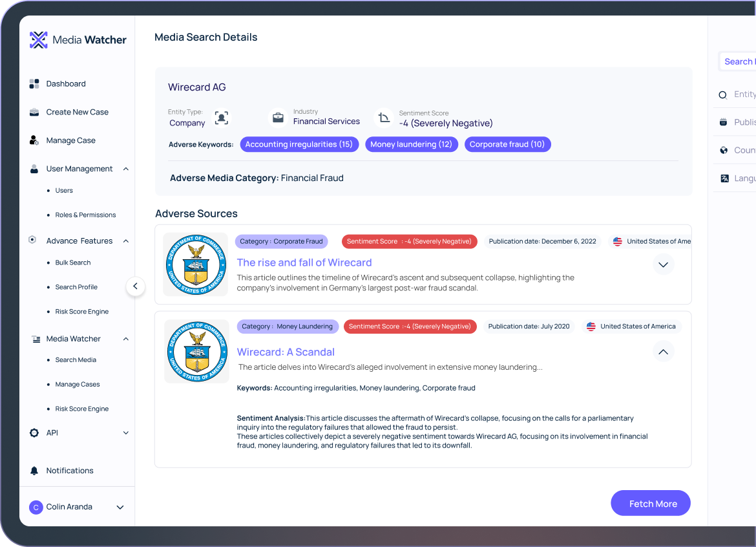Click US flag on Rise and fall article
The width and height of the screenshot is (756, 547).
[618, 242]
